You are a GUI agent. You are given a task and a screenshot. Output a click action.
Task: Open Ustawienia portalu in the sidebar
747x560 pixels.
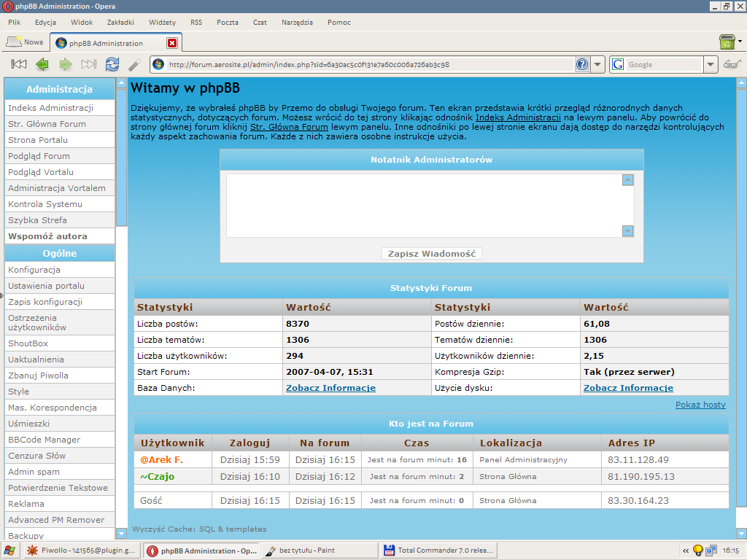60,286
